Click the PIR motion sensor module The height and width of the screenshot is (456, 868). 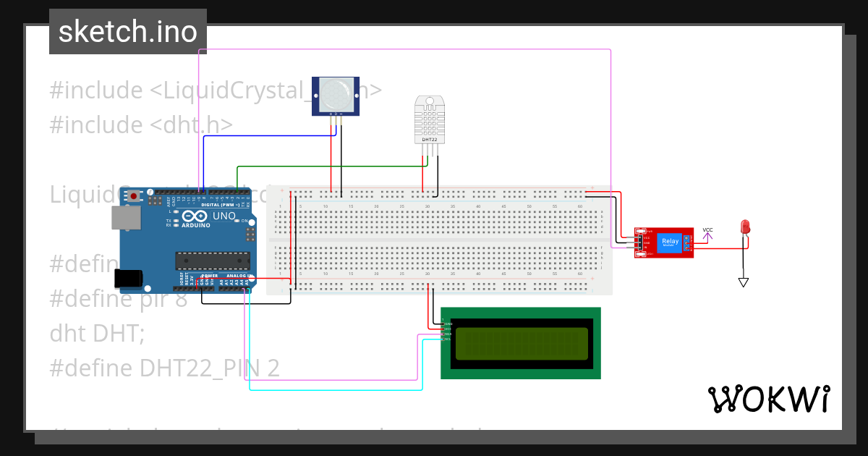tap(334, 95)
